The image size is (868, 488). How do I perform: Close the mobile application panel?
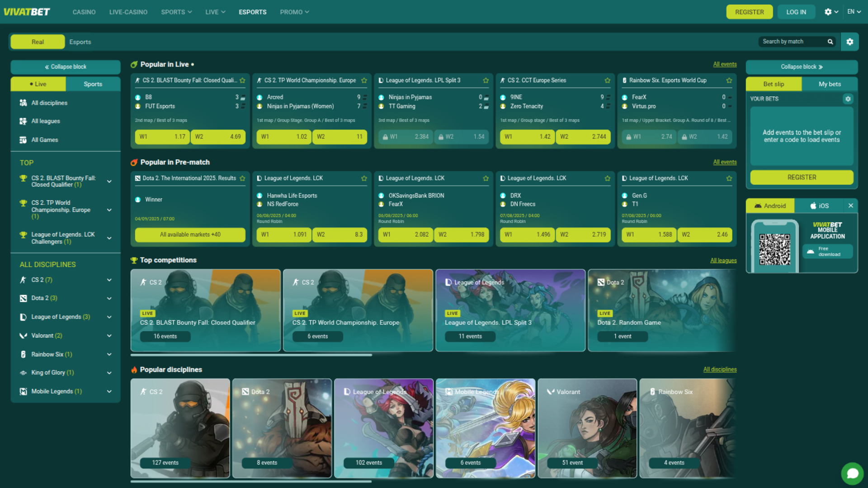[x=850, y=206]
